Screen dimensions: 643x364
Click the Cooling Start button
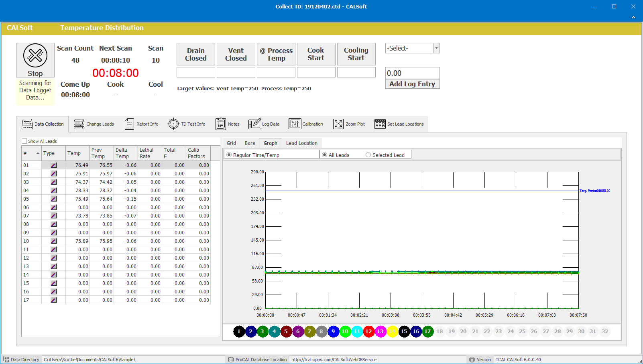pyautogui.click(x=356, y=54)
